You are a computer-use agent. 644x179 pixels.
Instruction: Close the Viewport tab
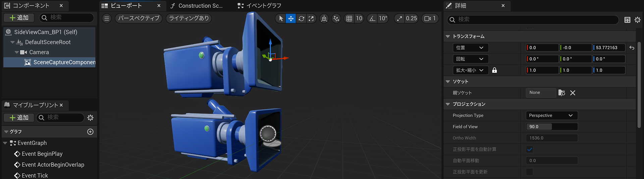[x=159, y=6]
